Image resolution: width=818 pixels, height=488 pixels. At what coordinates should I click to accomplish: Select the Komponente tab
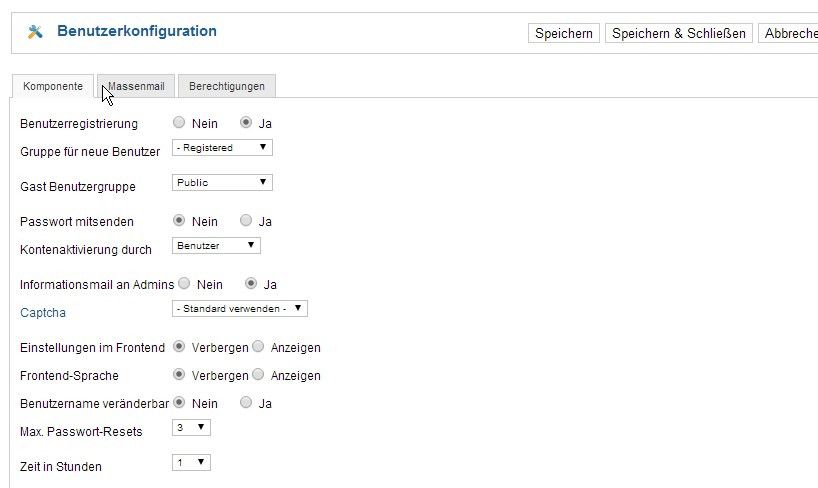click(x=53, y=86)
